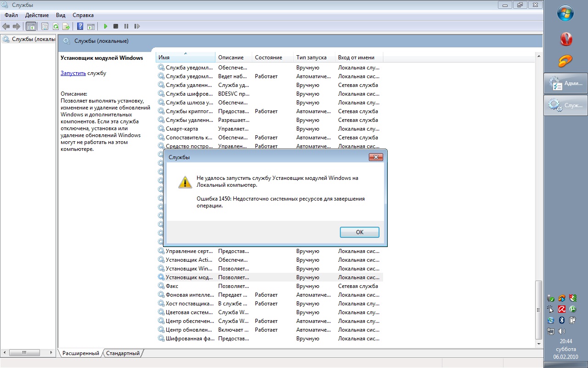Switch to the Стандартный tab
This screenshot has width=588, height=368.
click(123, 353)
